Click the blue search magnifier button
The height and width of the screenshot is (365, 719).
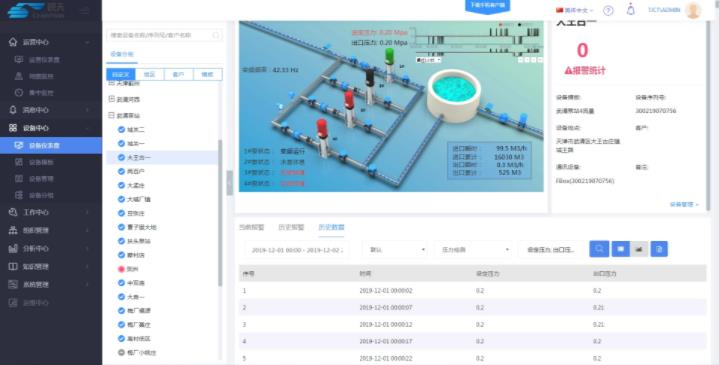[x=599, y=249]
